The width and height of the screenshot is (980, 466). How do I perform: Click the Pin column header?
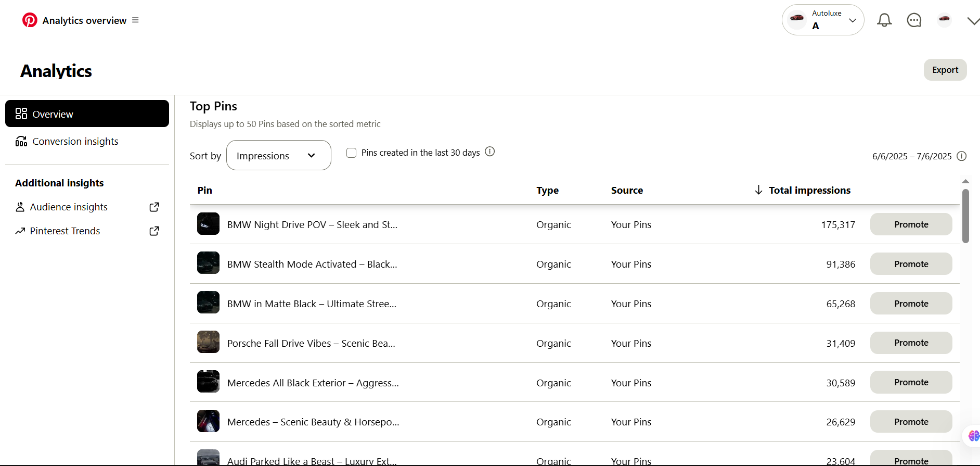click(x=205, y=190)
